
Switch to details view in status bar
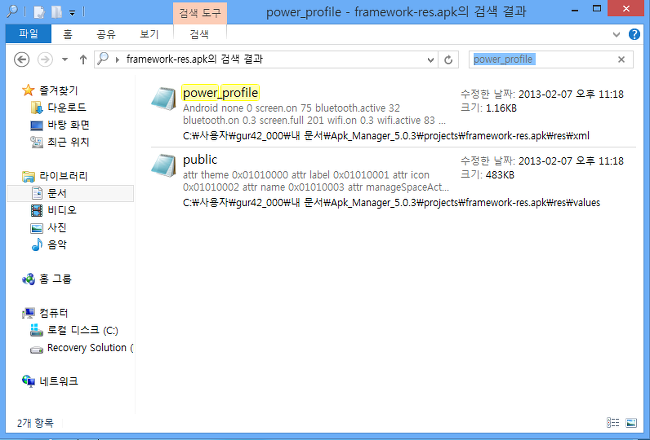613,423
